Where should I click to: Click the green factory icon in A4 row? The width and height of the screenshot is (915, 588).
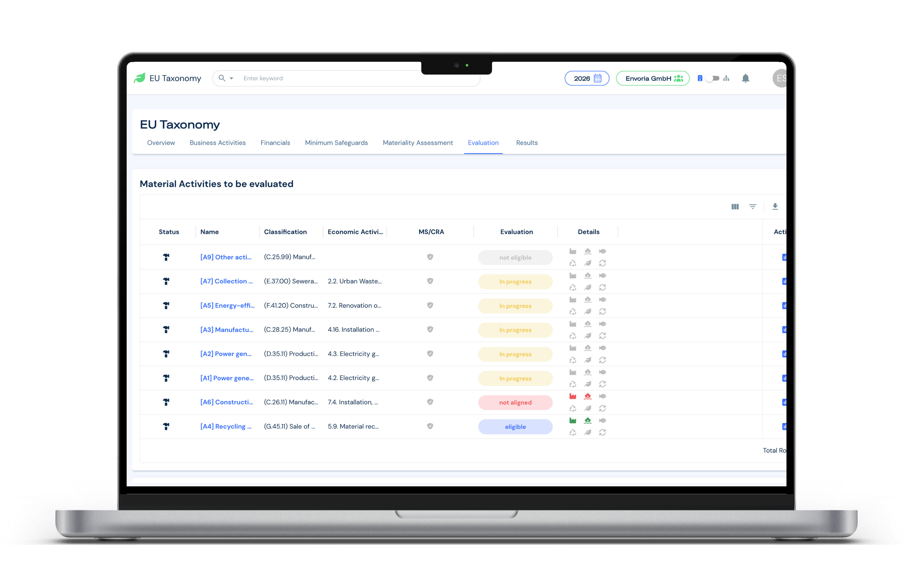coord(573,420)
